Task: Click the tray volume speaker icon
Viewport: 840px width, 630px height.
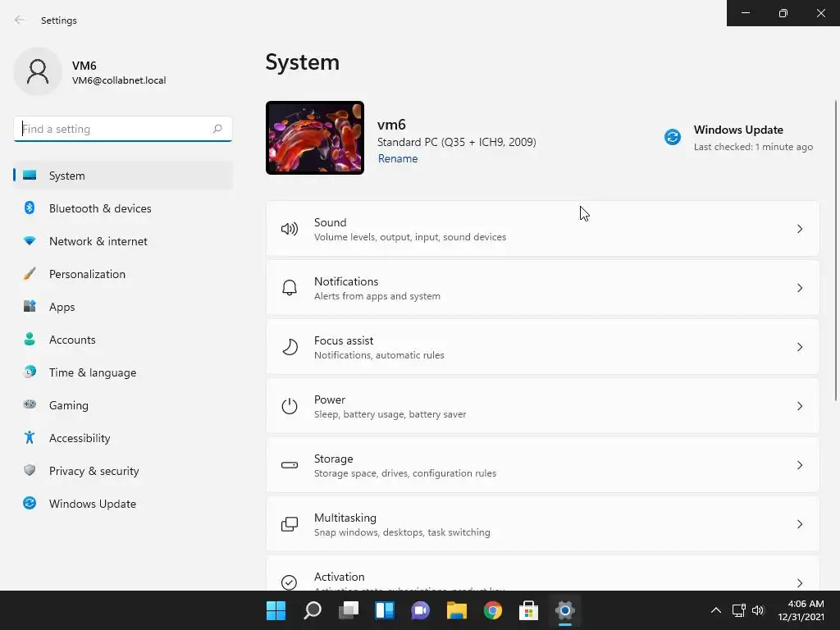Action: coord(757,610)
